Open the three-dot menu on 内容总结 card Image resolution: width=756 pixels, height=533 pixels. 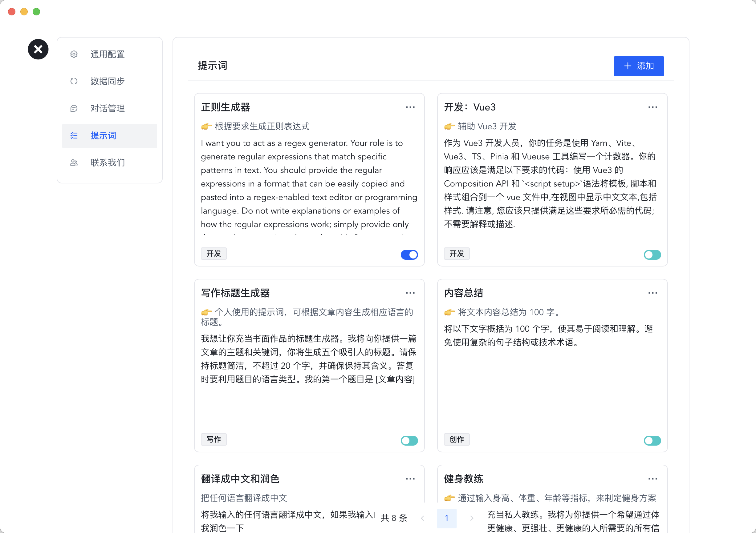[x=652, y=293]
